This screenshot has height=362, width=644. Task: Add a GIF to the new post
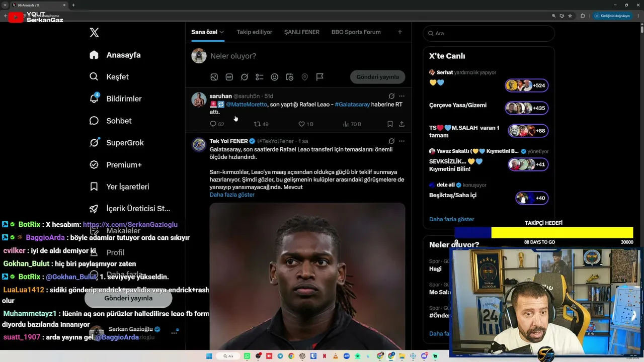point(229,77)
